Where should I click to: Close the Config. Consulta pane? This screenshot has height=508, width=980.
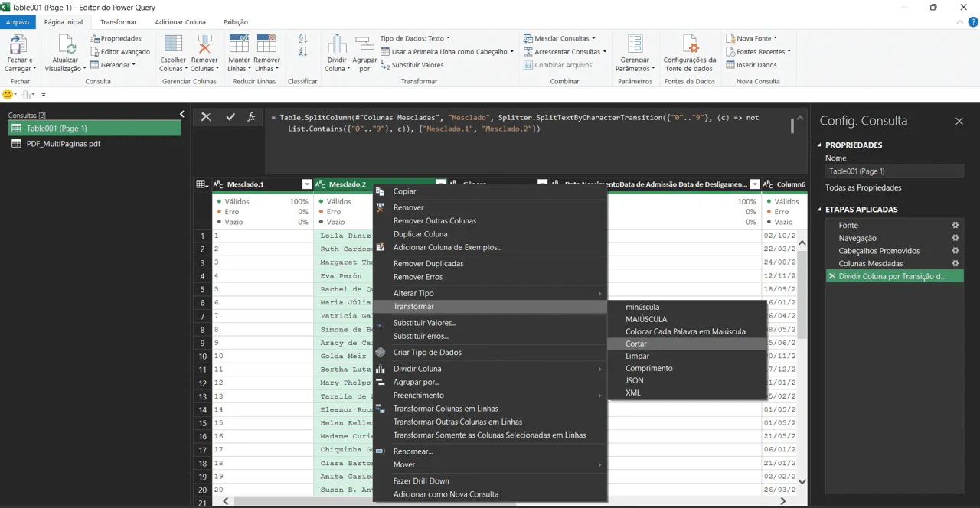click(x=959, y=121)
